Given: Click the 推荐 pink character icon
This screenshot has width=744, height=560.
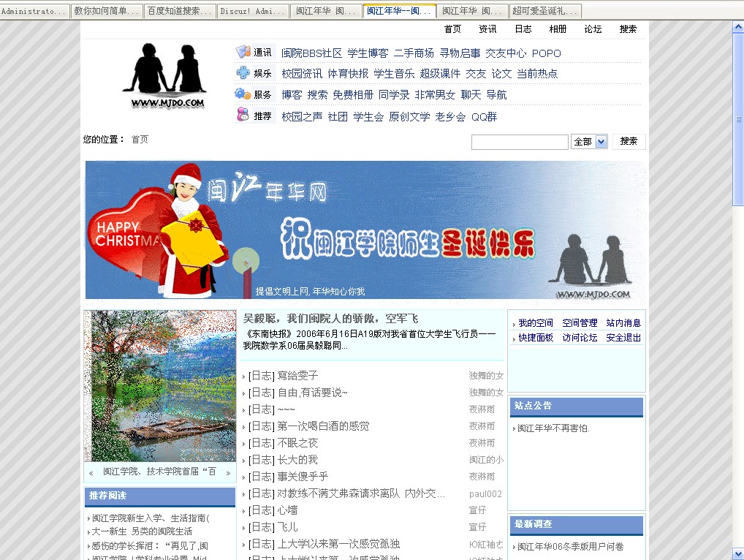Looking at the screenshot, I should (243, 114).
